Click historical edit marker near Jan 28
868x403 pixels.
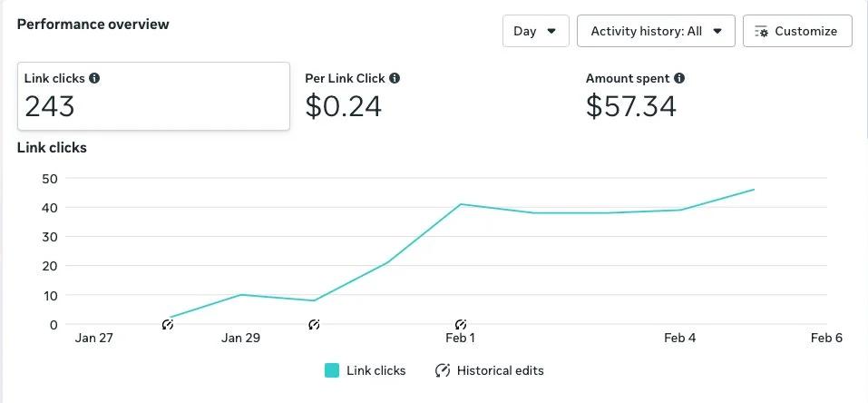click(168, 324)
